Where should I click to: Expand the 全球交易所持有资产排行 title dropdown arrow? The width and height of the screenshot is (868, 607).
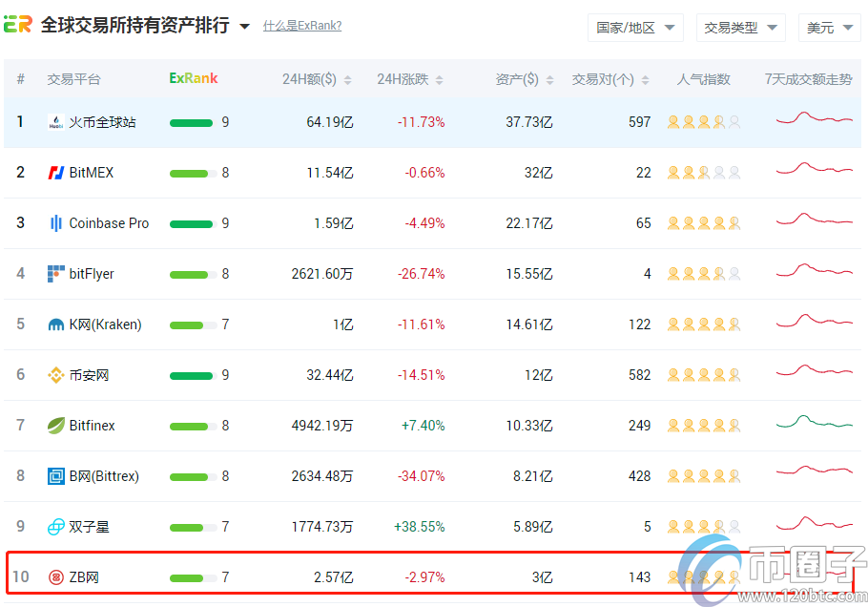pyautogui.click(x=244, y=27)
